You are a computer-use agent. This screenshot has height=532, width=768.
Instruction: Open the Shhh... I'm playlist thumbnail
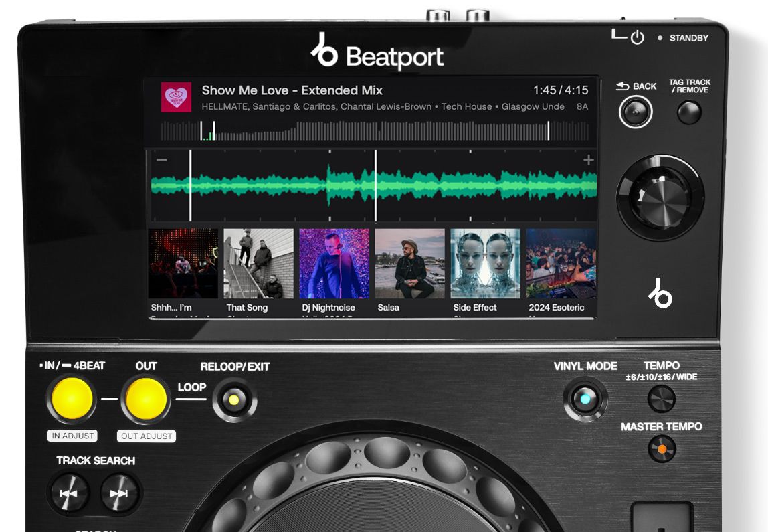coord(183,263)
